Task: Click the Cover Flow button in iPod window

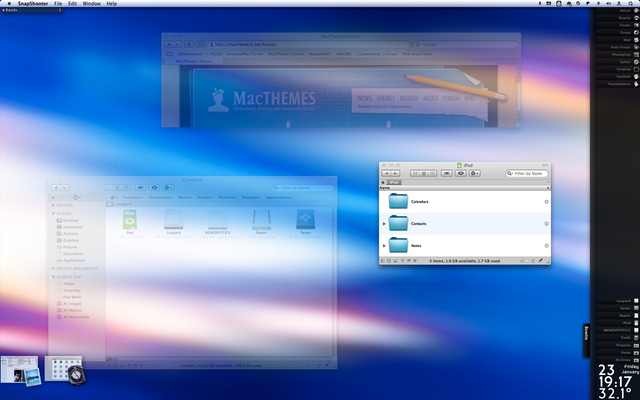Action: coord(447,173)
